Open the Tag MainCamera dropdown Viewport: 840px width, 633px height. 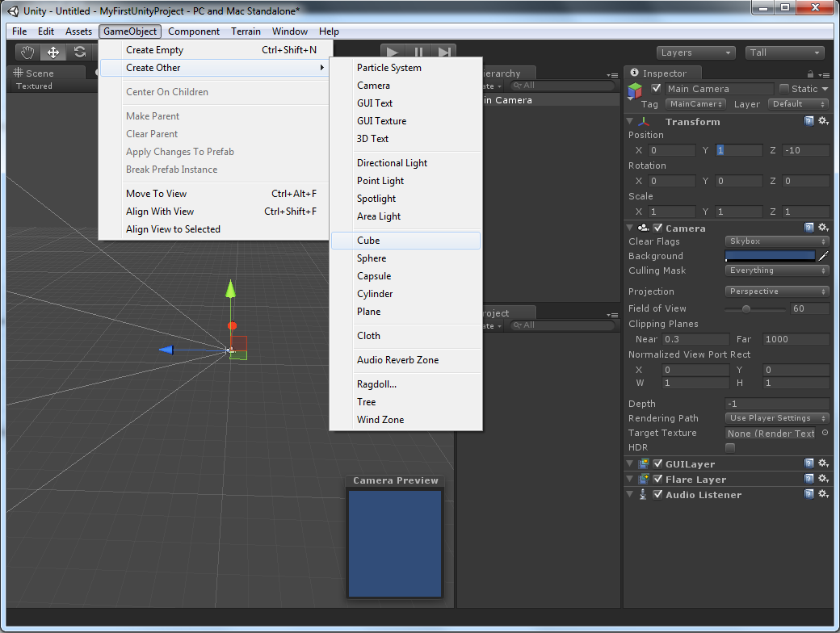click(x=696, y=104)
